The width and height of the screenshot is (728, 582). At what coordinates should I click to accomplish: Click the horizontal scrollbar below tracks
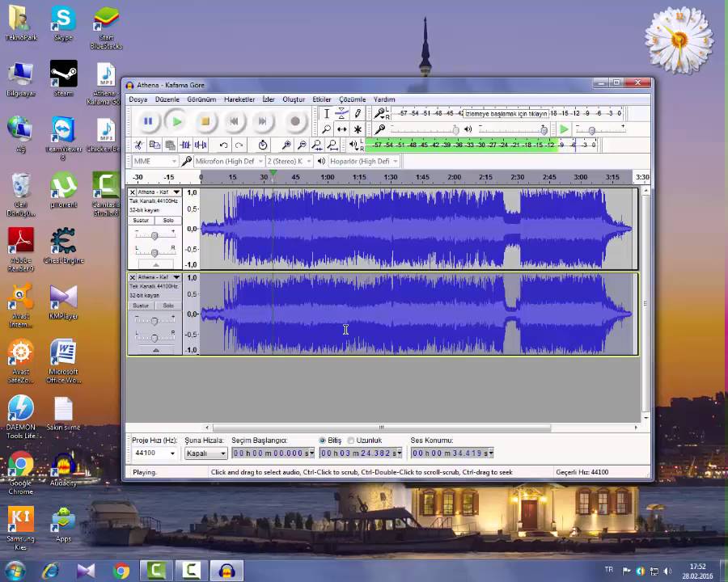pyautogui.click(x=381, y=428)
